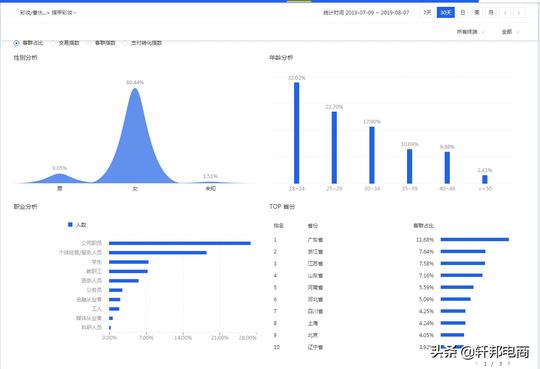Click the 河北省 province row name
540x369 pixels.
coord(315,299)
